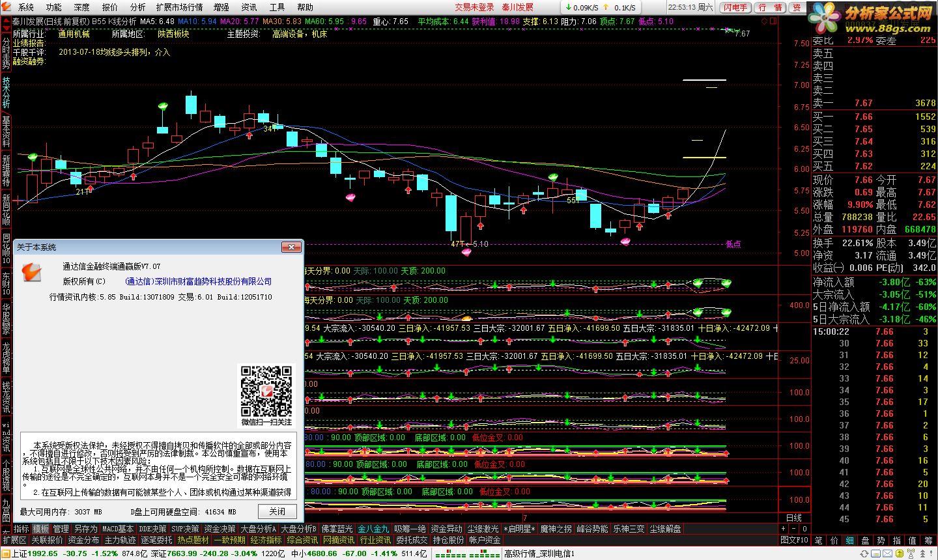Select the 尘缘激光 template

tap(483, 529)
